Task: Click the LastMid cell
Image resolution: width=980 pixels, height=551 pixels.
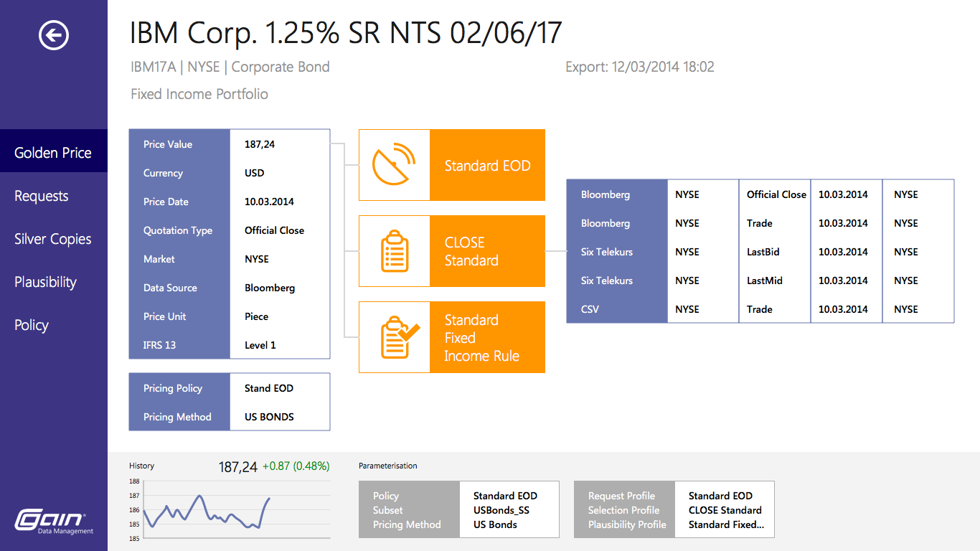Action: tap(765, 281)
